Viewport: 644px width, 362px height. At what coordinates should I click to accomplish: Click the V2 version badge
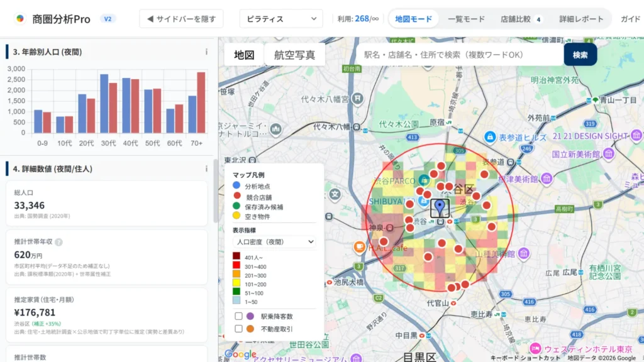108,19
